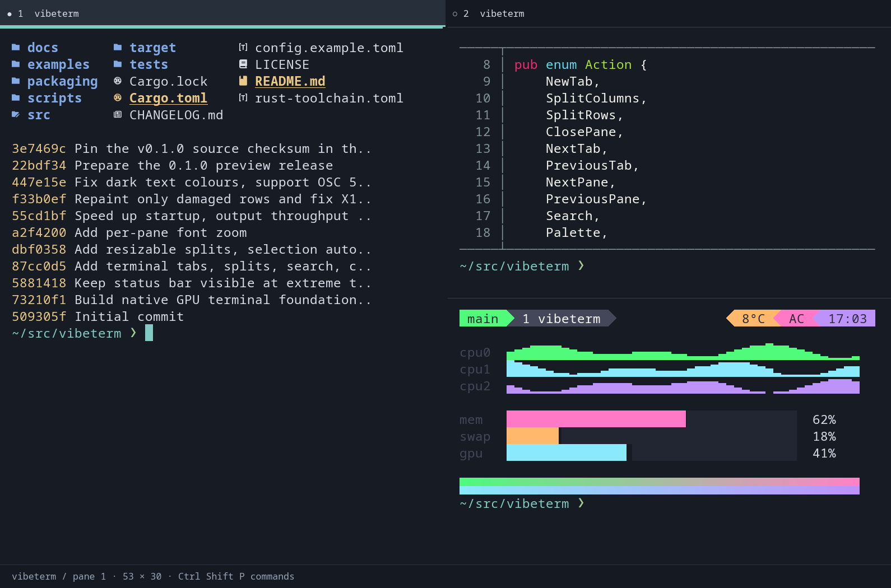
Task: Click the tests folder icon
Action: tap(118, 64)
